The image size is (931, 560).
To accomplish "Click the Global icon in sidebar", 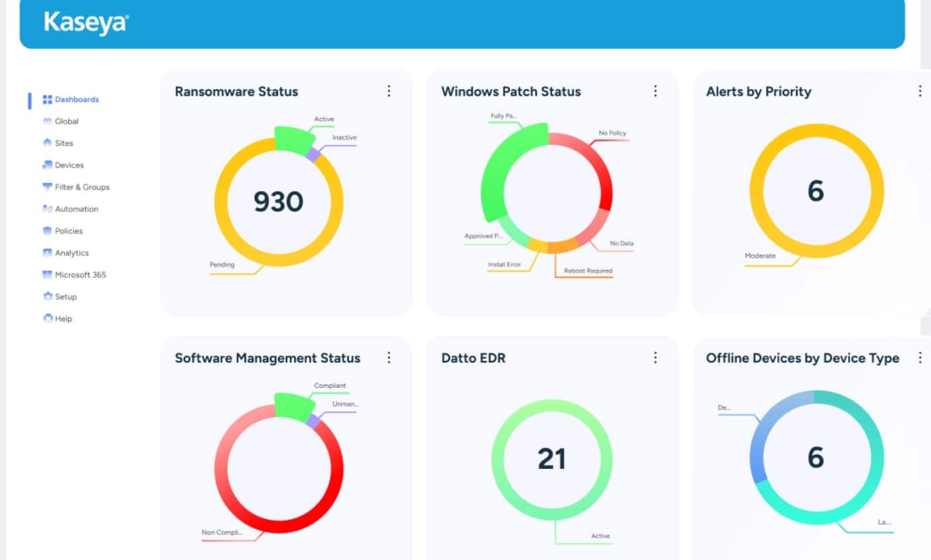I will coord(47,121).
